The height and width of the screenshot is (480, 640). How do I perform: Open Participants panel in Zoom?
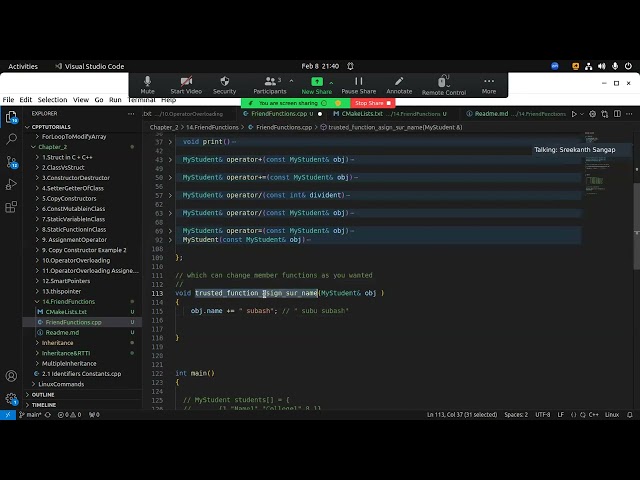(270, 85)
